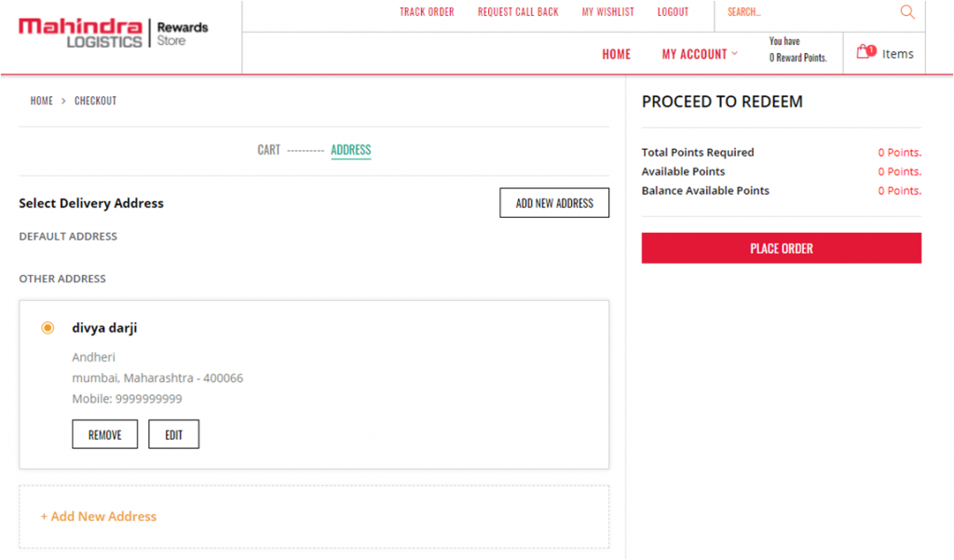Go to Track Order
This screenshot has height=560, width=954.
click(x=427, y=11)
